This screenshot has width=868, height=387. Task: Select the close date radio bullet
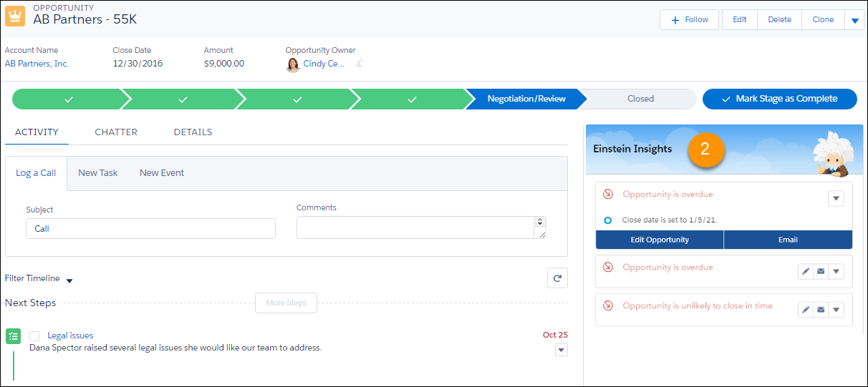607,220
